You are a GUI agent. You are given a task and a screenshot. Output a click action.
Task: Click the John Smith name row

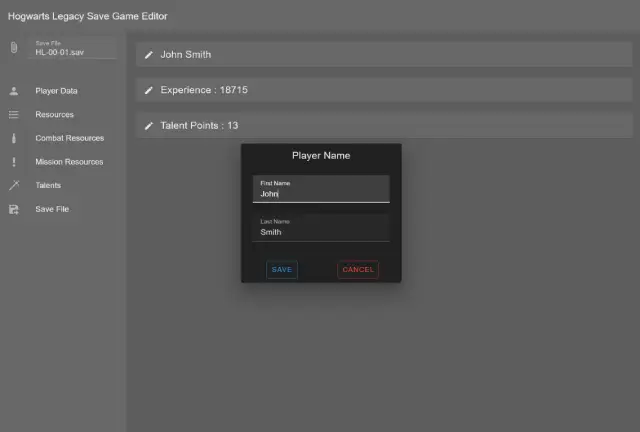click(x=384, y=54)
